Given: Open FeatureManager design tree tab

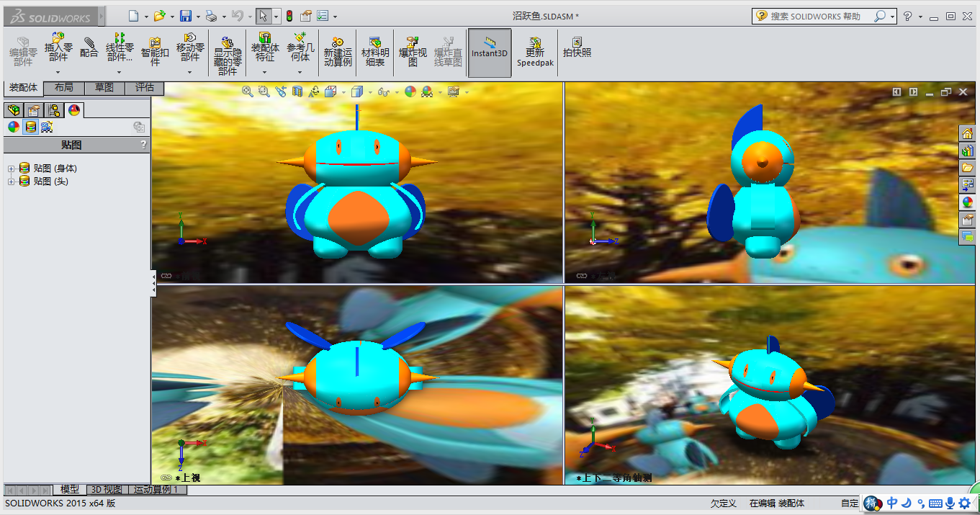Looking at the screenshot, I should click(13, 110).
